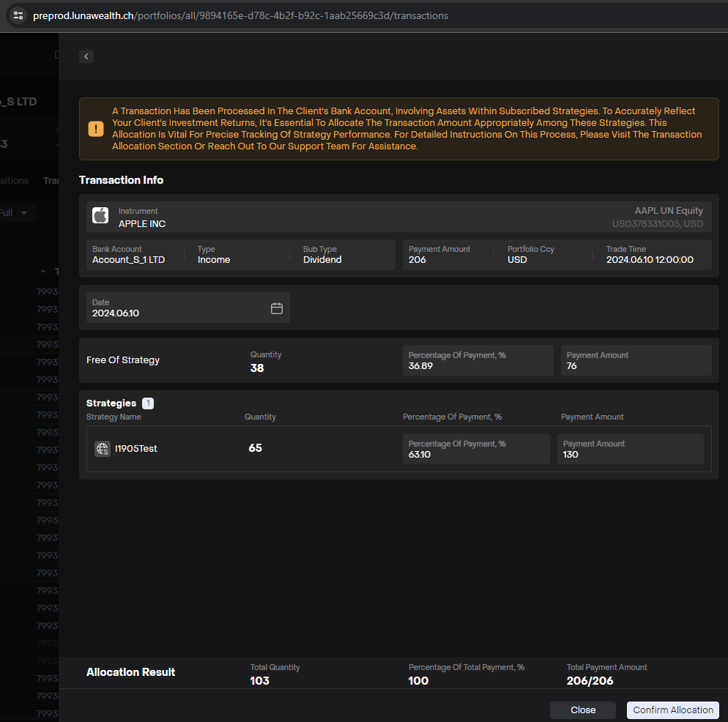Click the Apple Inc instrument logo
The height and width of the screenshot is (722, 728).
100,215
